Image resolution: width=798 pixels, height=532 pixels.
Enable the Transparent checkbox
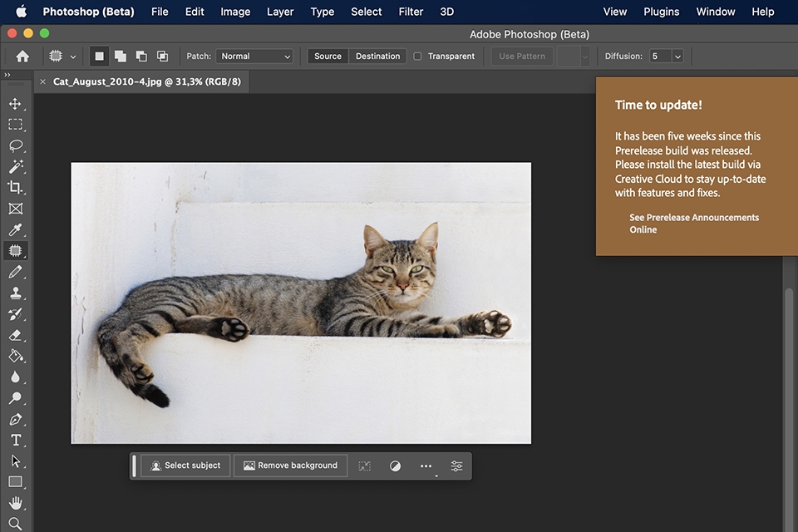point(417,56)
